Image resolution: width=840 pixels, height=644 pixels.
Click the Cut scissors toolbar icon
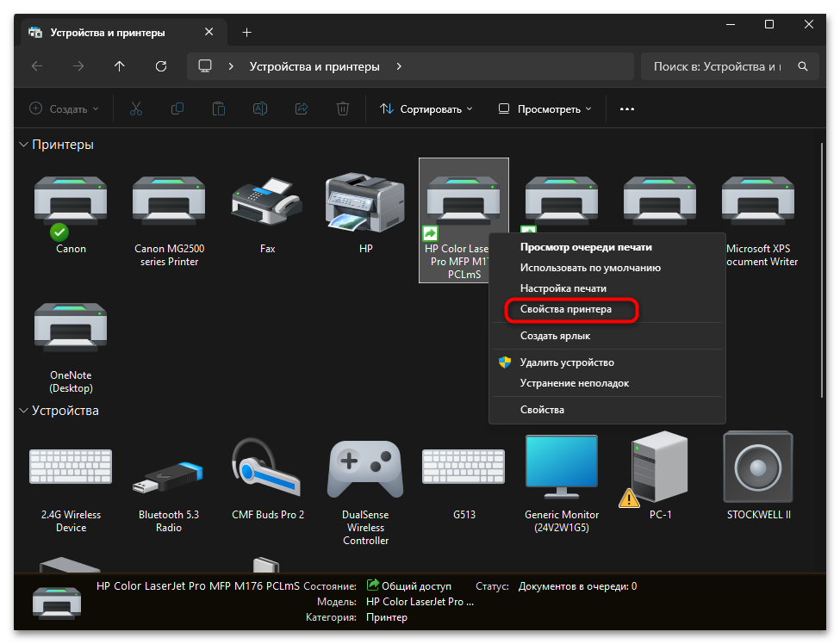coord(136,108)
